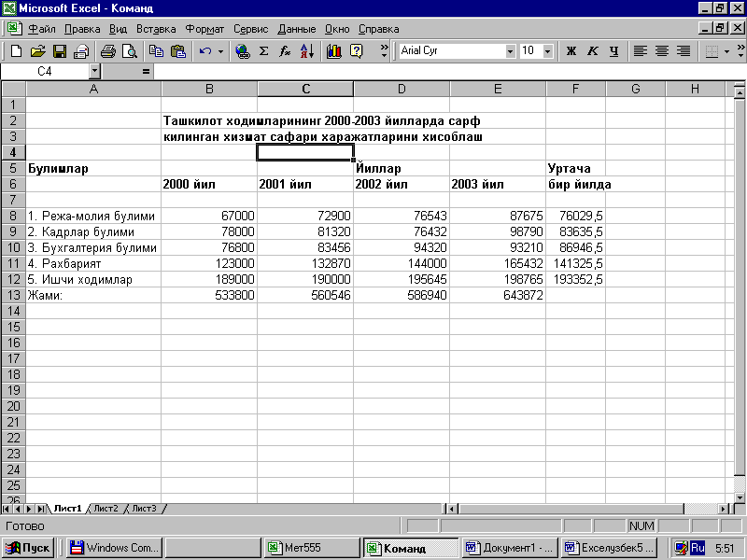The height and width of the screenshot is (560, 747).
Task: Select the total cell 643872
Action: click(x=498, y=295)
